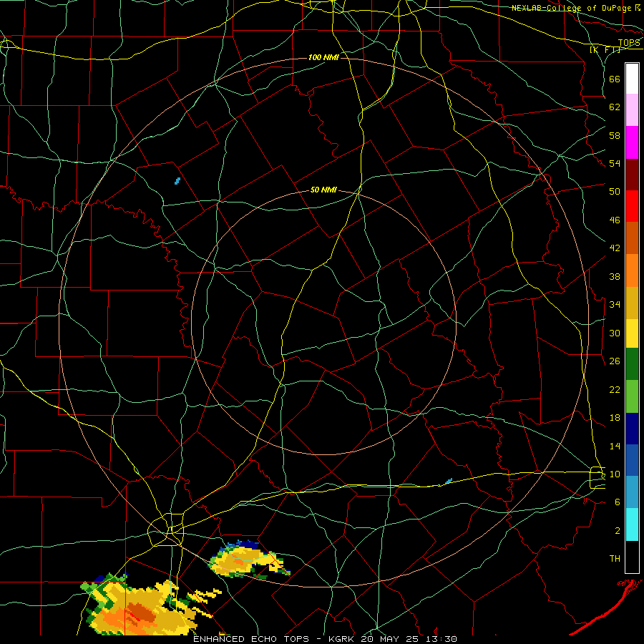Click the legend value '26'

(615, 361)
